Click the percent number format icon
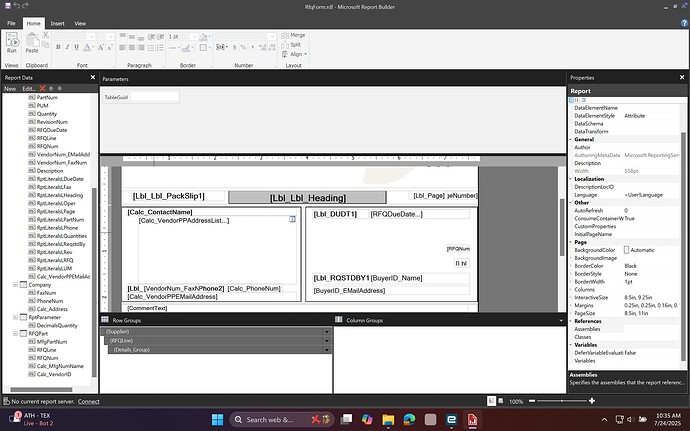 [243, 47]
